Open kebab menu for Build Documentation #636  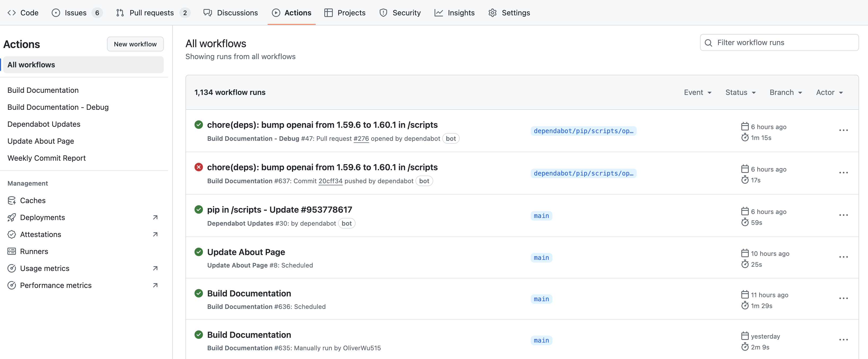click(843, 299)
